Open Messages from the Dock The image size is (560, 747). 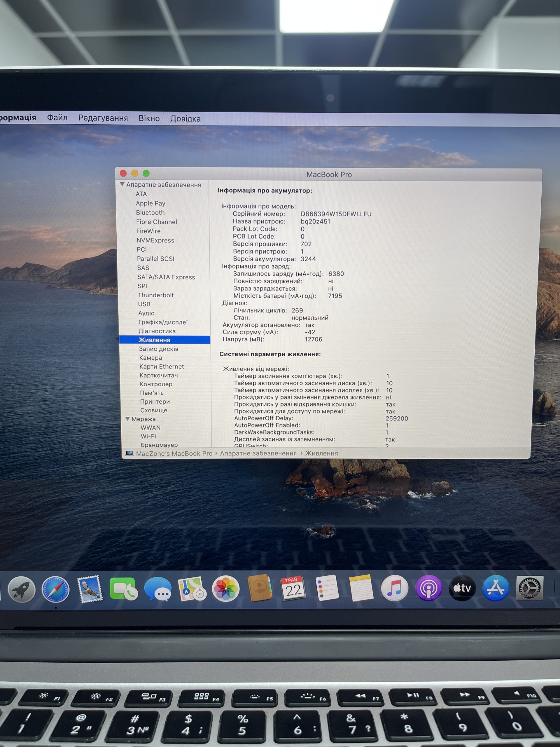click(158, 589)
